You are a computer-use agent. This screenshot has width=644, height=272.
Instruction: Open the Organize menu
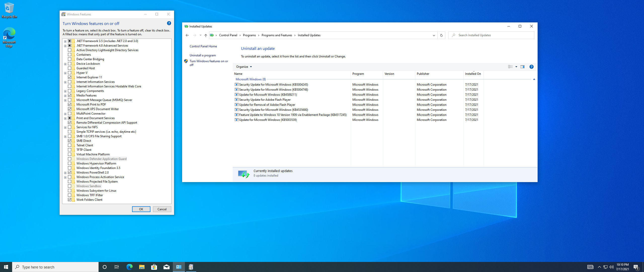point(244,67)
